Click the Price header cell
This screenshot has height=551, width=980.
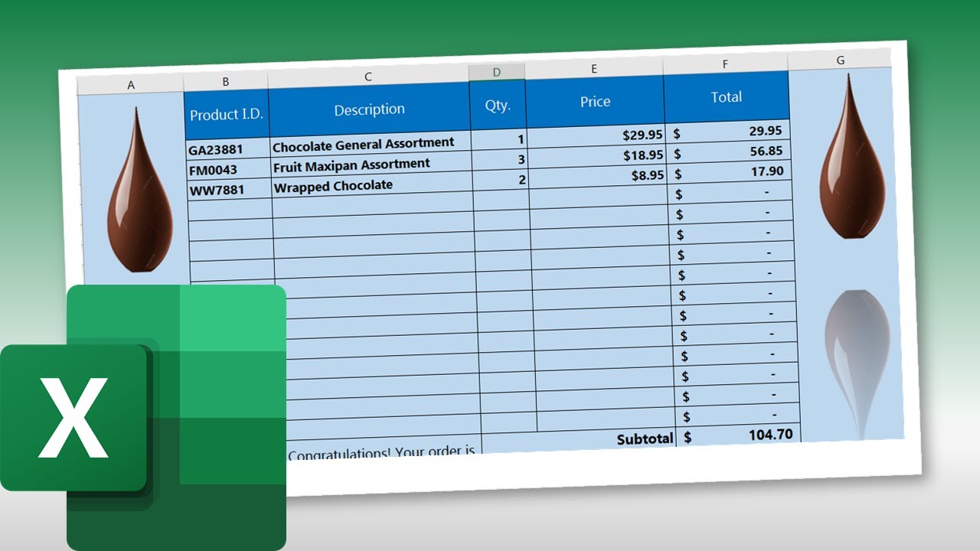[x=595, y=101]
